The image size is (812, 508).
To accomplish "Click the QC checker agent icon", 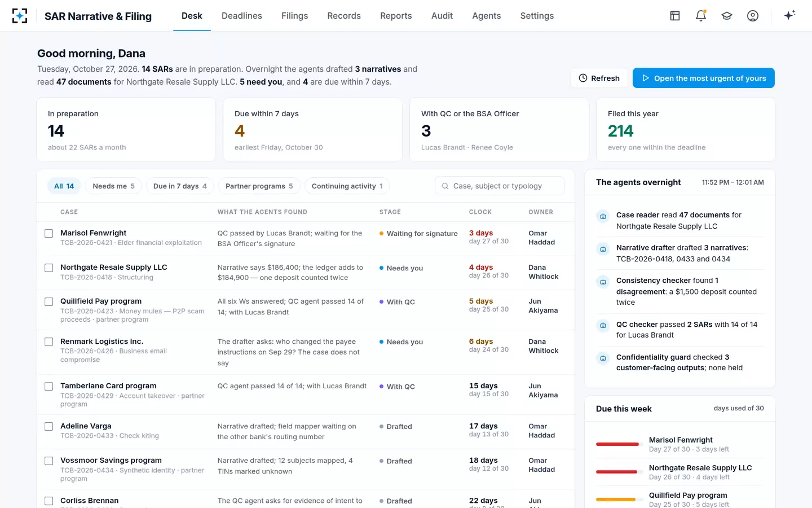I will (x=603, y=326).
